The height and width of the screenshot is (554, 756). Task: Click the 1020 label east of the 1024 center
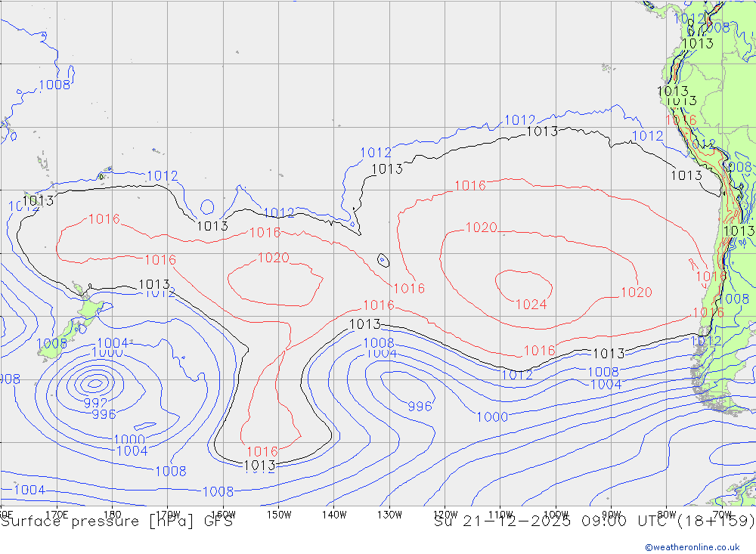tap(635, 292)
